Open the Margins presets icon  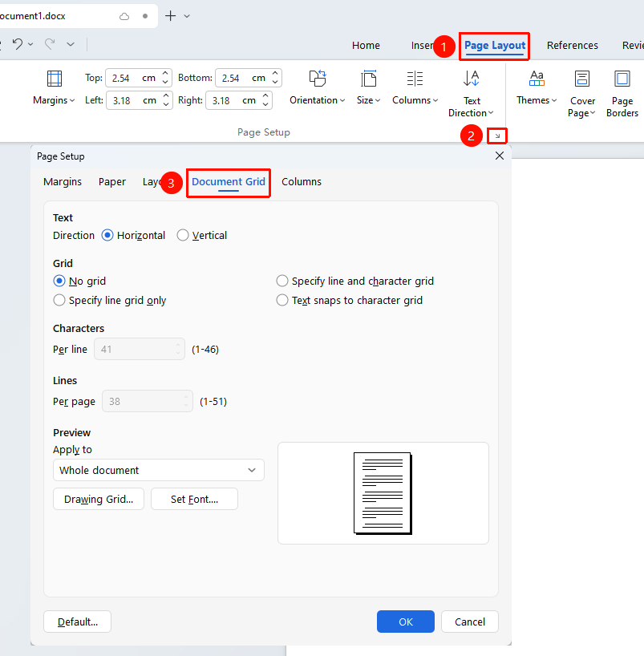pyautogui.click(x=55, y=79)
